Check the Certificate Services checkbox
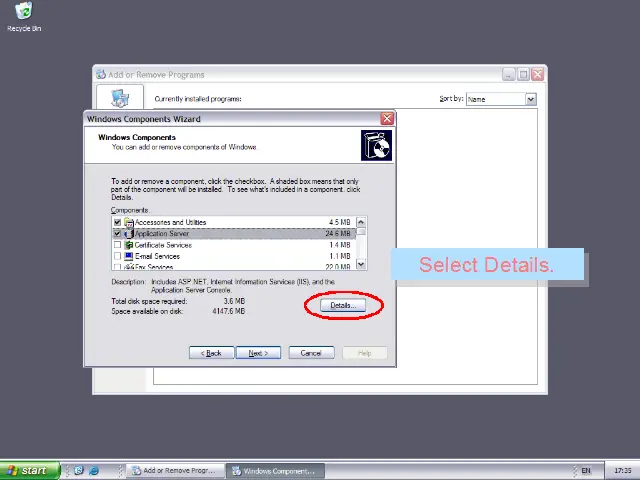 point(118,245)
